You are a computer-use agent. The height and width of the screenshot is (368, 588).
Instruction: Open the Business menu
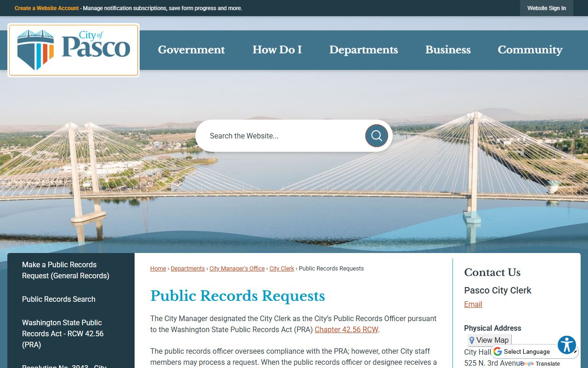coord(448,50)
